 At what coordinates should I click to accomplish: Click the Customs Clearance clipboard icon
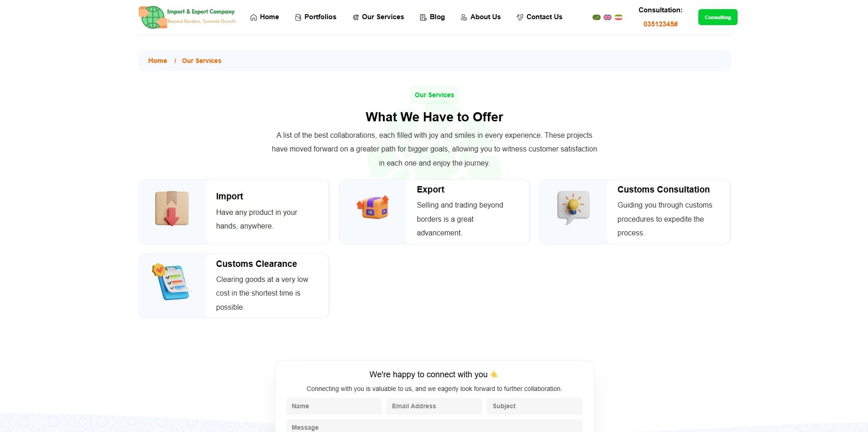171,282
